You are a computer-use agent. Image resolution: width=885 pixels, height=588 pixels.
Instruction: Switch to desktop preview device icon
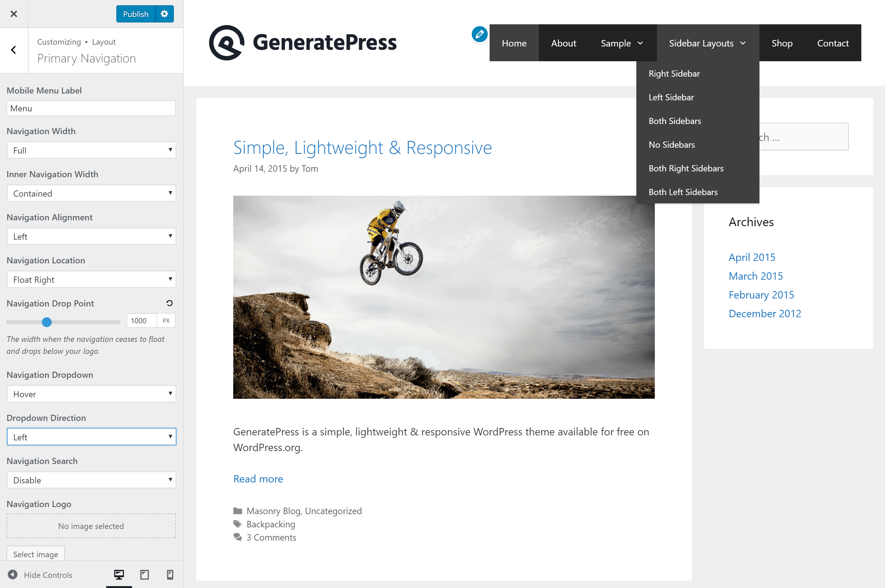coord(119,574)
